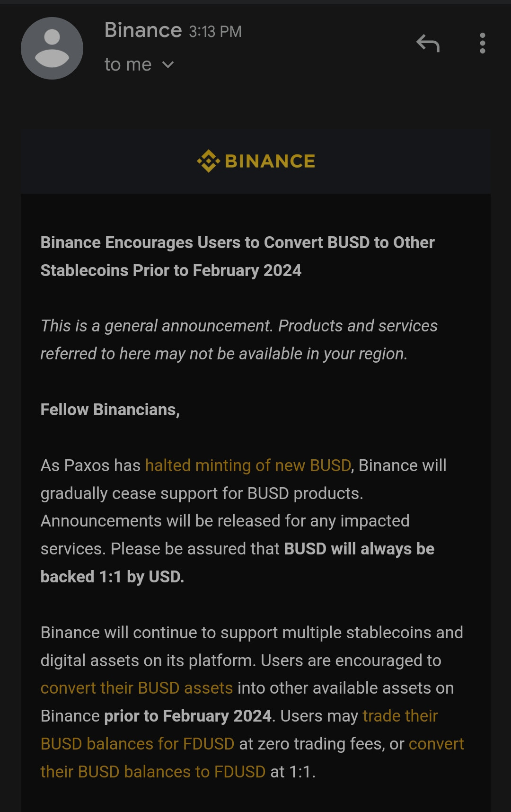Click the 'Fellow Binancians,' greeting
Image resolution: width=511 pixels, height=812 pixels.
110,410
